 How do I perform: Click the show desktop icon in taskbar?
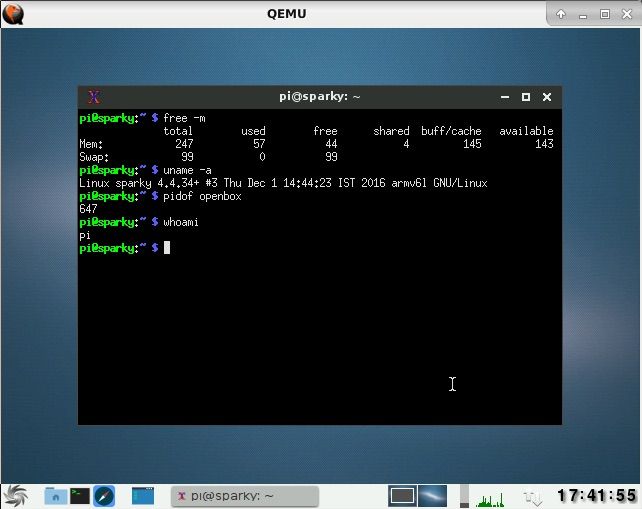pyautogui.click(x=143, y=496)
